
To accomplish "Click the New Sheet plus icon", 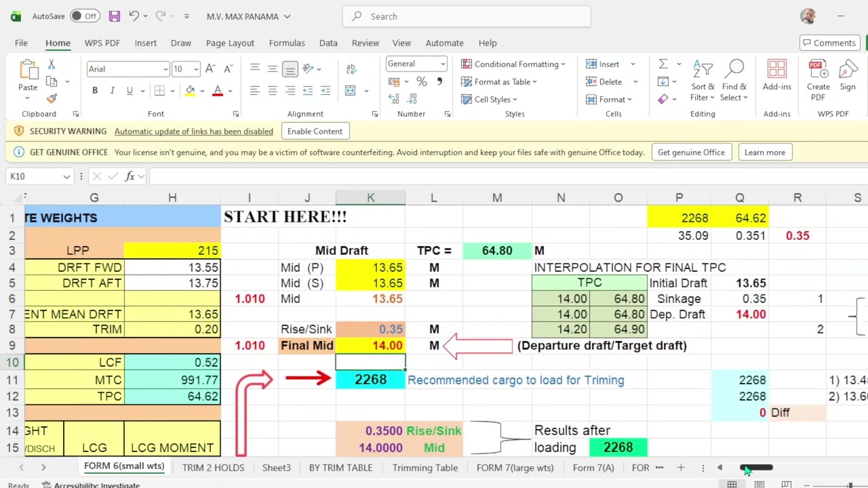I will pyautogui.click(x=681, y=468).
